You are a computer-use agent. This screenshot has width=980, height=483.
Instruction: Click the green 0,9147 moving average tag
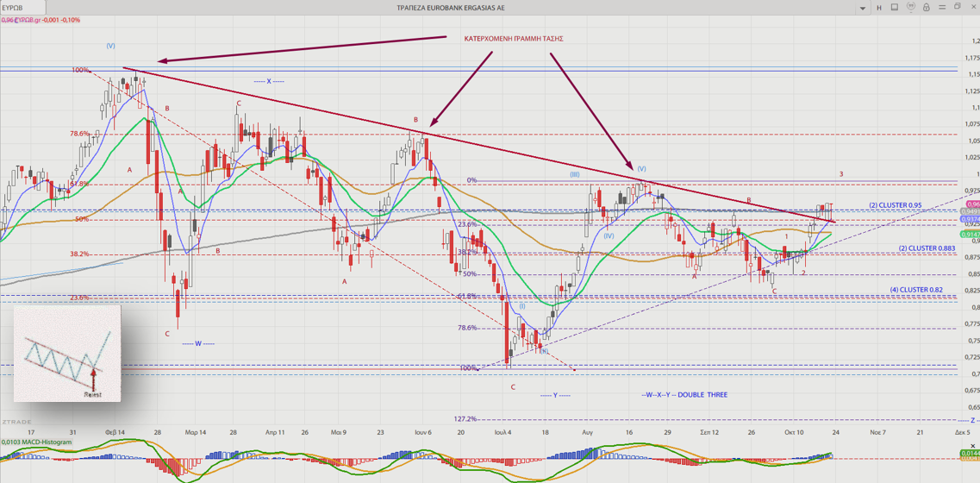tap(970, 234)
